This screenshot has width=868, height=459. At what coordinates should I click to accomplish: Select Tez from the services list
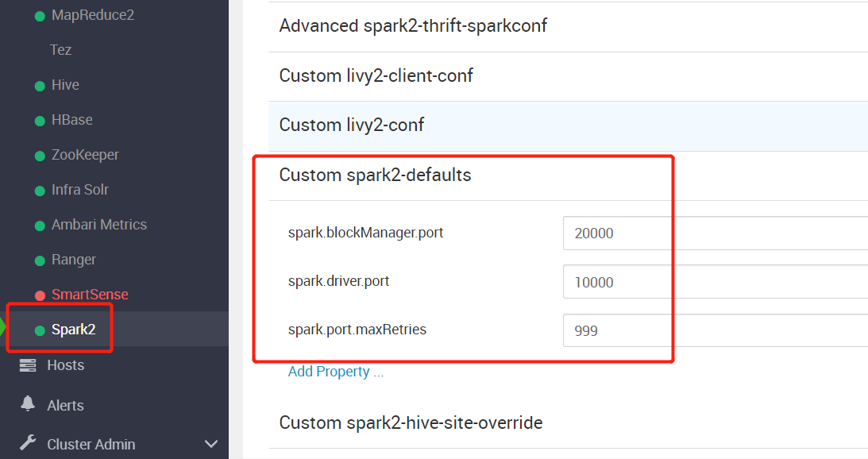pos(60,49)
